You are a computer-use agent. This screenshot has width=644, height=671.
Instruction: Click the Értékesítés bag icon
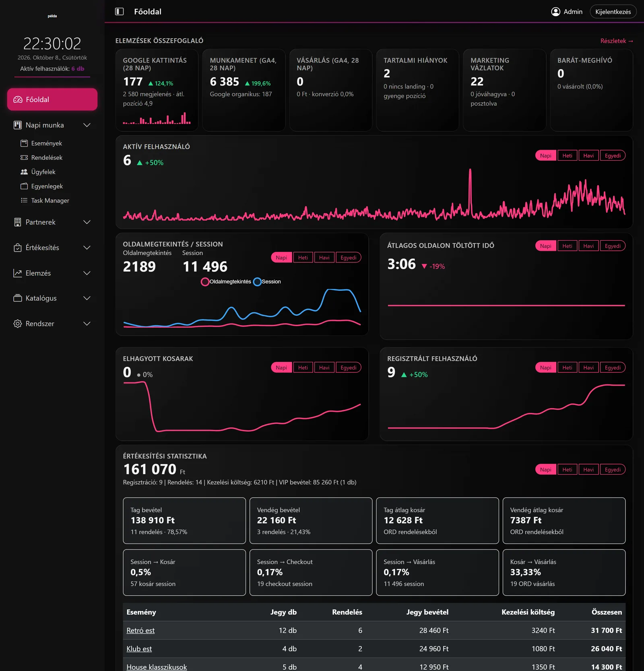(x=18, y=248)
